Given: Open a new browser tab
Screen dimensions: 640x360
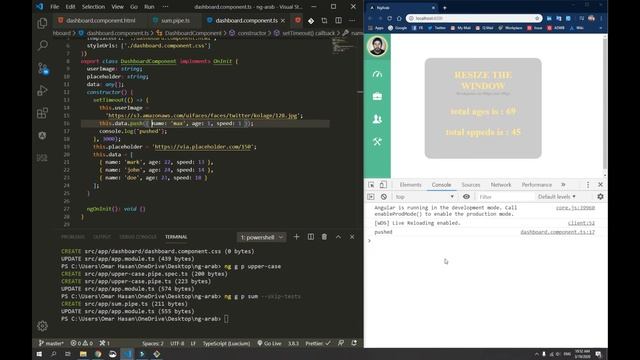Looking at the screenshot, I should [x=444, y=7].
